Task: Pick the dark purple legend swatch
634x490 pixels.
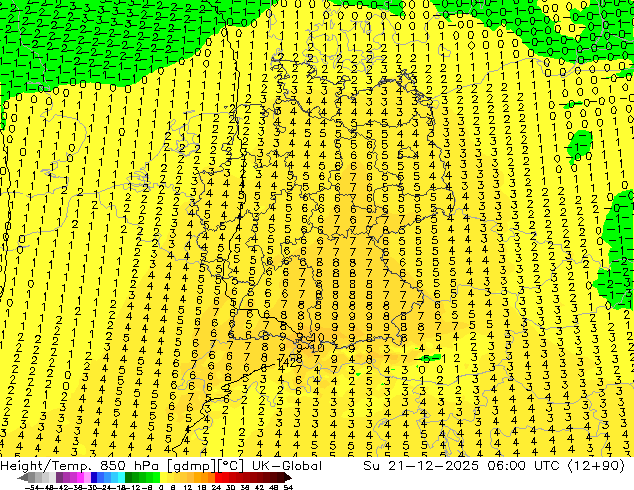Action: (x=59, y=477)
